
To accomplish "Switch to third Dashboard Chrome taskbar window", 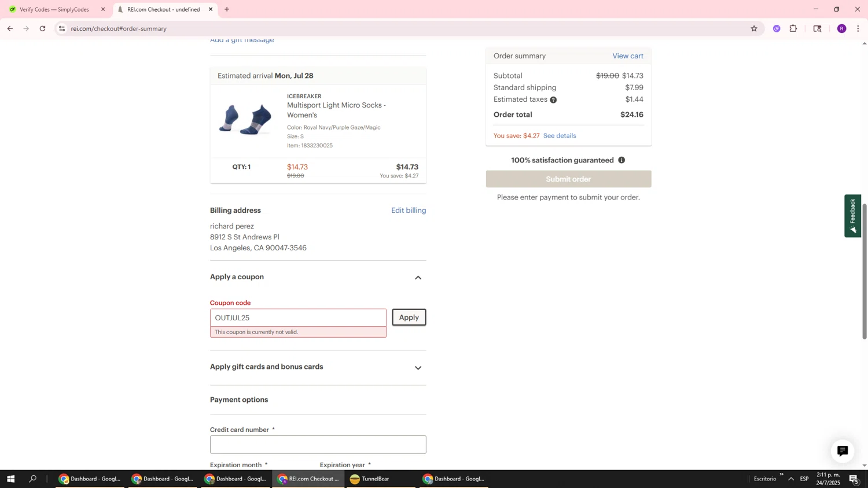I will tap(236, 479).
